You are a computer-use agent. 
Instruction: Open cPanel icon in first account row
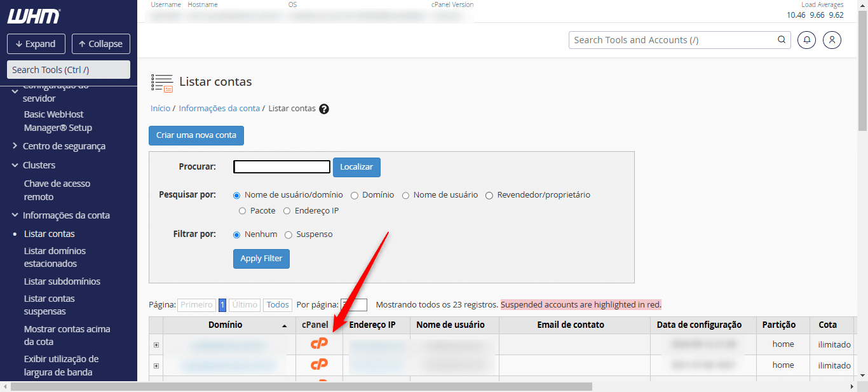click(x=319, y=344)
